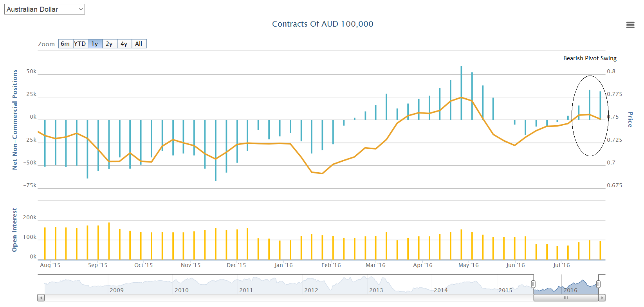Click the scrollbar left arrow button
Viewport: 644px width, 307px height.
[x=41, y=298]
